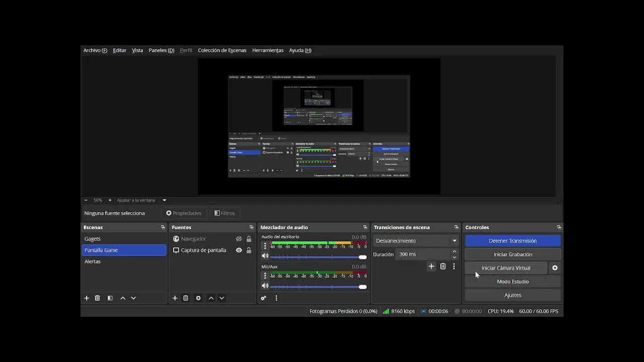Screen dimensions: 644x362
Task: Hide the Captura de pantalla source
Action: tap(239, 250)
